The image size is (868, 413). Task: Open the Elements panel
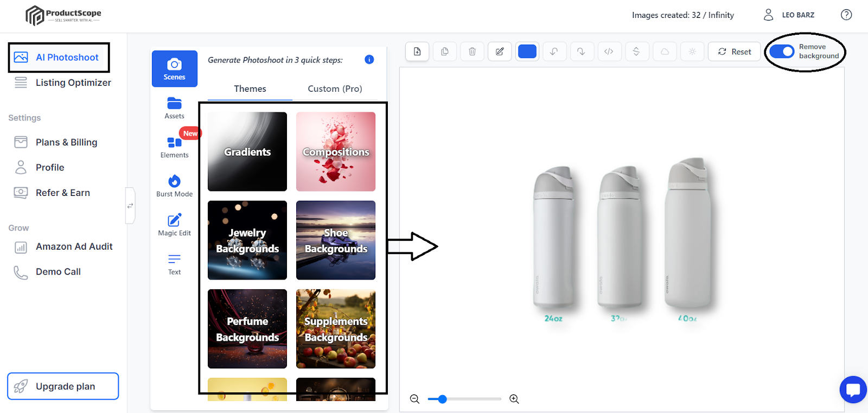(175, 147)
